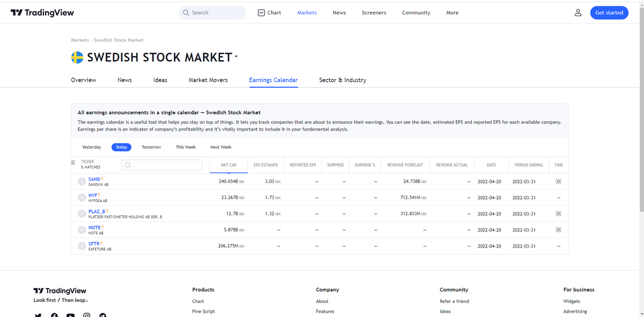The image size is (644, 317).
Task: Click the 240.654B market cap value
Action: pyautogui.click(x=232, y=182)
